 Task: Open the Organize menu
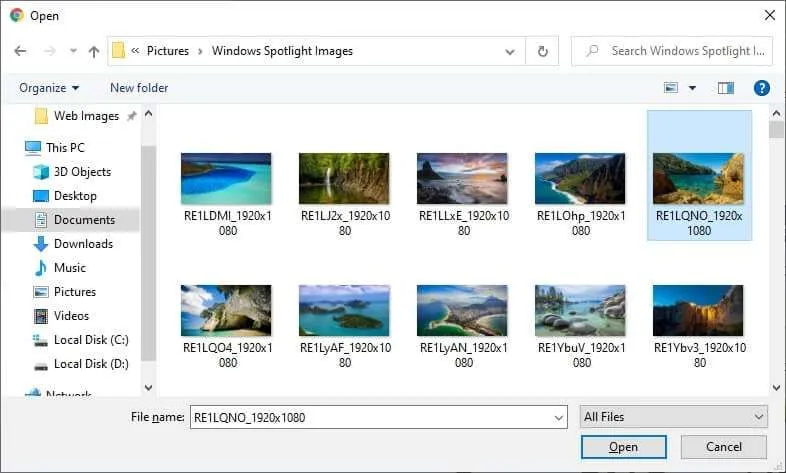pyautogui.click(x=49, y=88)
